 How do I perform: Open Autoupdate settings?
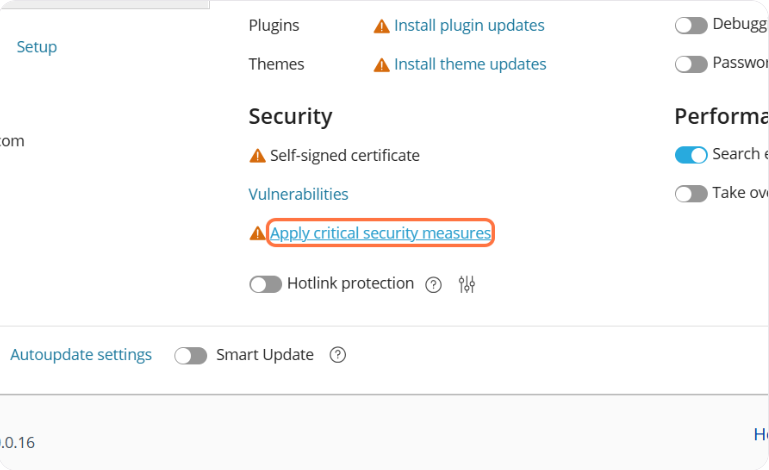click(x=81, y=355)
